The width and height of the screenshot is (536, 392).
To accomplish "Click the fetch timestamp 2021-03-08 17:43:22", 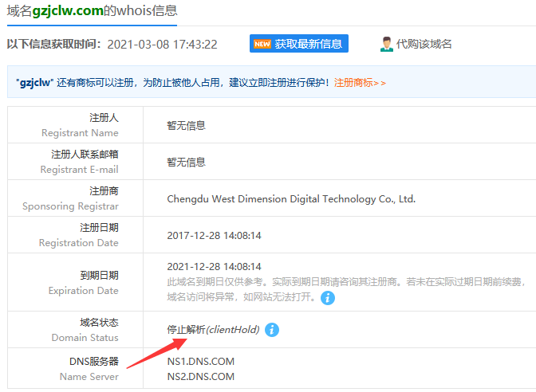I will click(162, 44).
